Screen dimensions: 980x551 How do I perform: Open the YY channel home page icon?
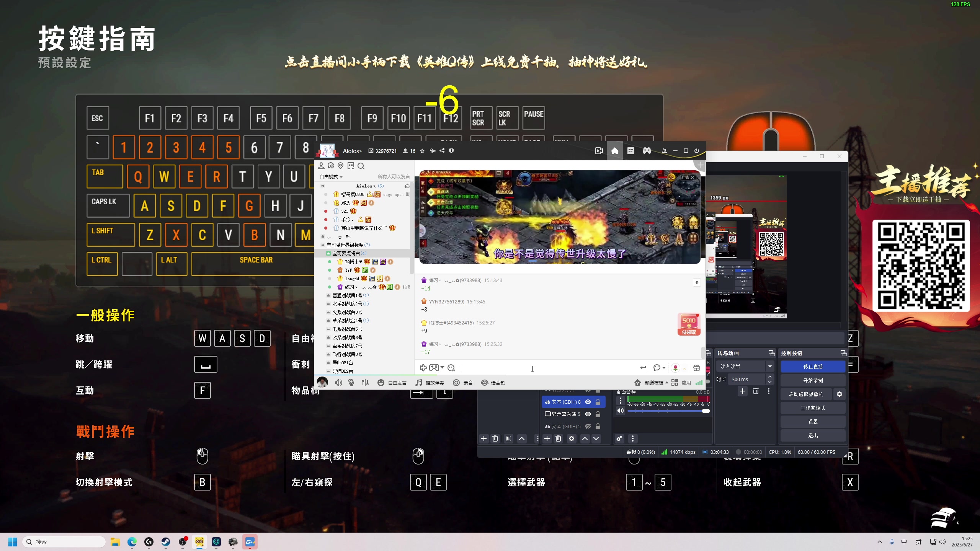614,151
